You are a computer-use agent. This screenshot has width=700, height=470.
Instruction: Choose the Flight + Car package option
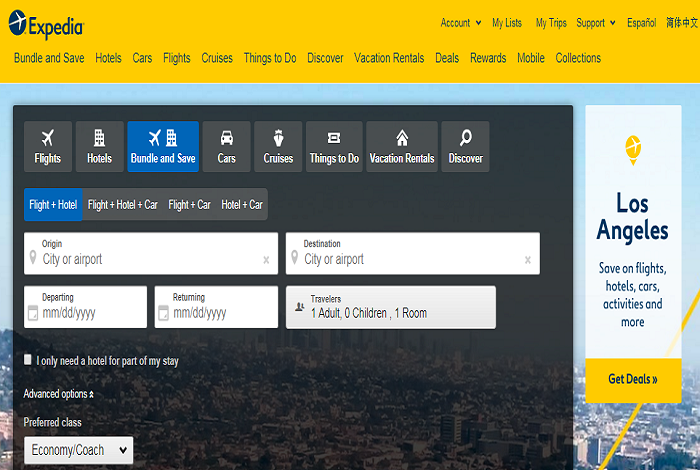[x=189, y=204]
